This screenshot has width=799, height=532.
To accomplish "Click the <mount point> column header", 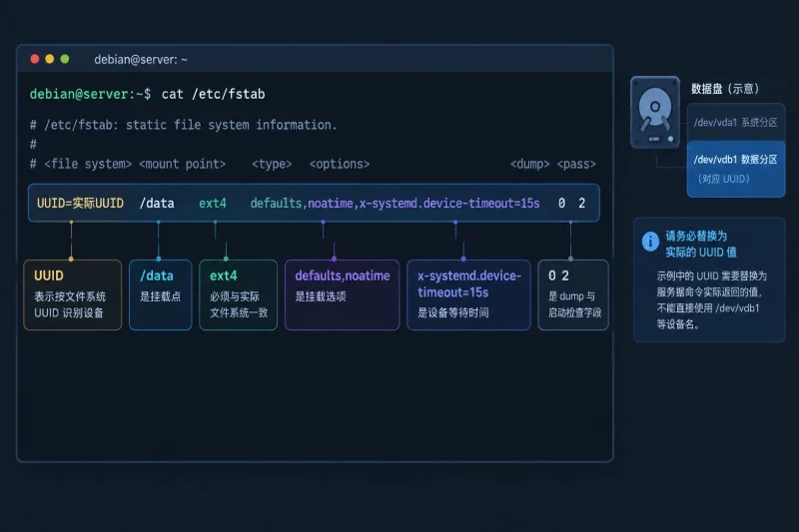I will (182, 164).
